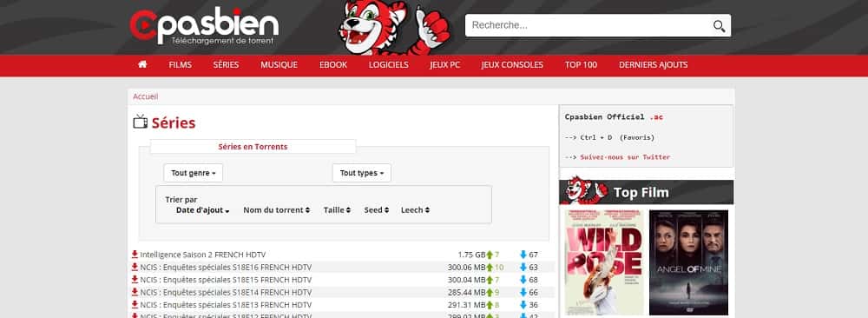Click the magnifying glass search icon
The height and width of the screenshot is (318, 868).
pyautogui.click(x=719, y=26)
